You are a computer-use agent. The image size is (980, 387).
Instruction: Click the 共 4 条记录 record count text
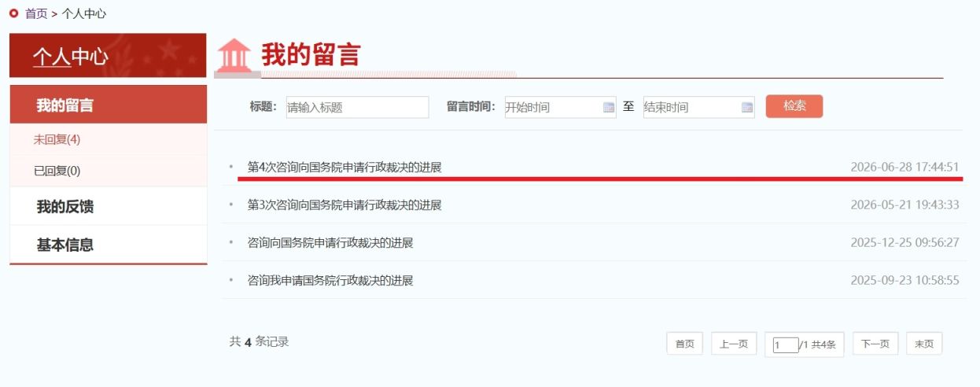click(x=259, y=342)
